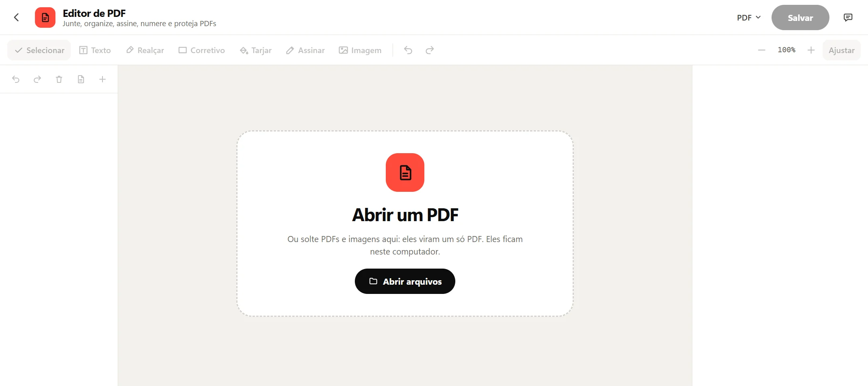Click the 100% zoom level value
Viewport: 868px width, 386px height.
pos(786,50)
